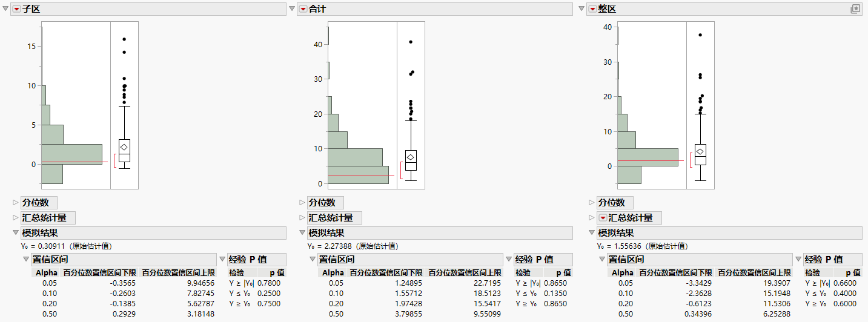The image size is (868, 322).
Task: Click the 模拟结果 title bar in 合计 panel
Action: click(x=436, y=233)
